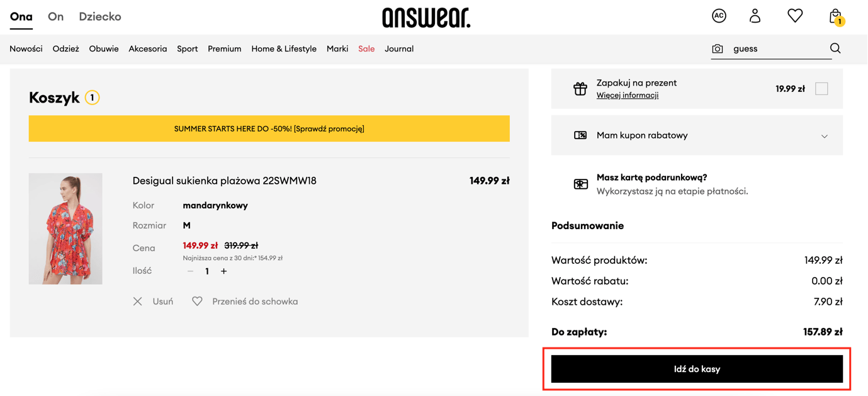Remove item using the Usuń X icon

pyautogui.click(x=138, y=302)
